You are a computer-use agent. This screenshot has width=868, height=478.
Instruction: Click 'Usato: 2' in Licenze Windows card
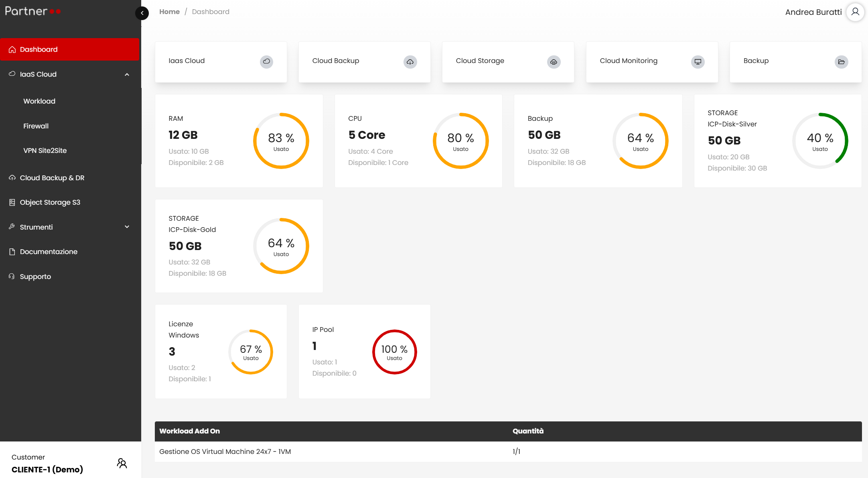[x=182, y=368]
